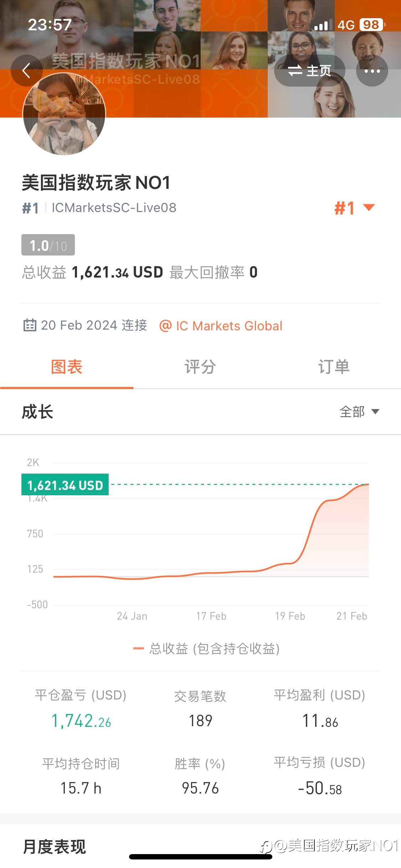Switch to the 图表 tab
Image resolution: width=401 pixels, height=868 pixels.
pyautogui.click(x=67, y=367)
